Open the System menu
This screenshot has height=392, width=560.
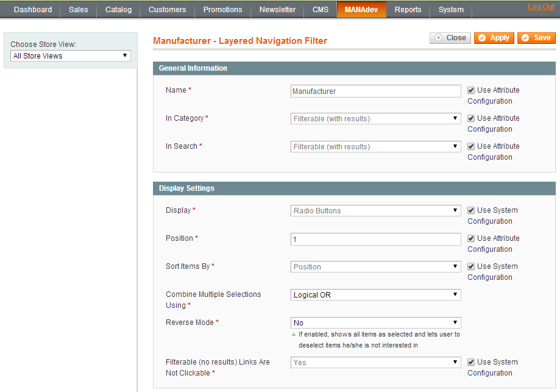(451, 10)
